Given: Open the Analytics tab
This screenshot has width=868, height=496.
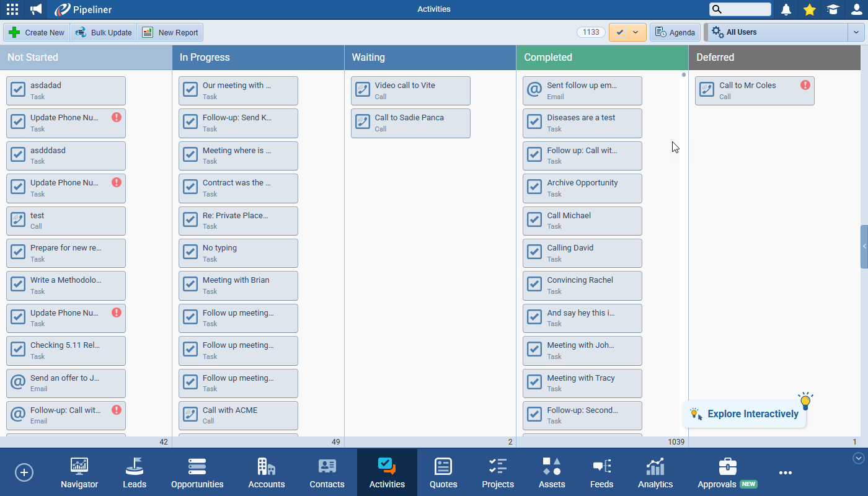Looking at the screenshot, I should [x=655, y=473].
